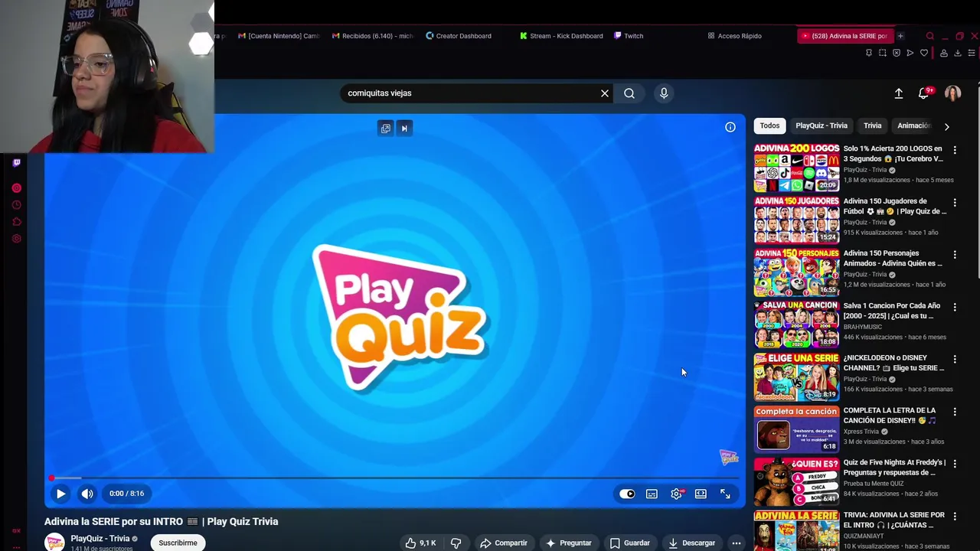The height and width of the screenshot is (551, 980).
Task: Enter fullscreen mode on the video
Action: tap(725, 494)
